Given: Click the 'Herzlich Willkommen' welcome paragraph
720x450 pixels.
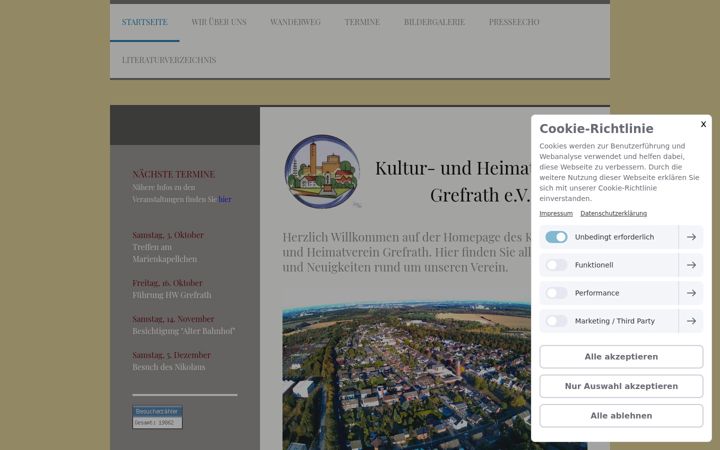Looking at the screenshot, I should point(406,252).
